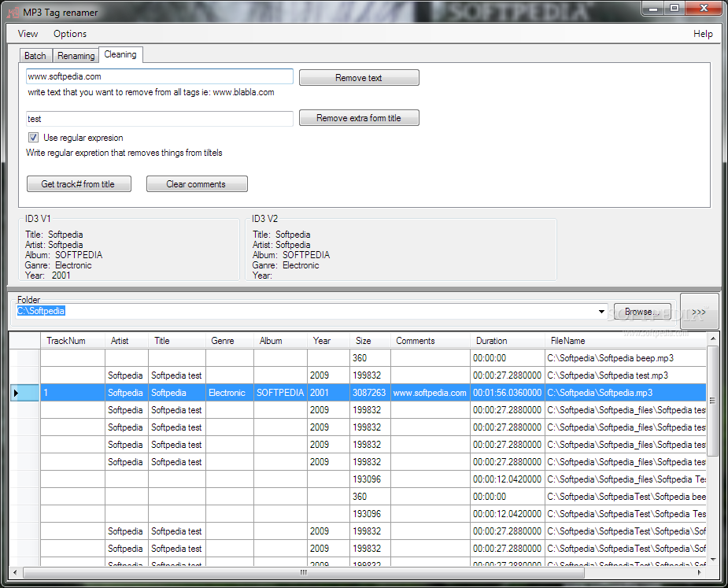Click horizontal scrollbar right arrow
The width and height of the screenshot is (728, 588).
(700, 573)
